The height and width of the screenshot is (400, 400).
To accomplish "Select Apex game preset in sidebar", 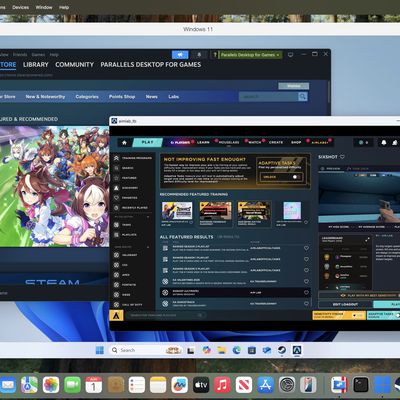I will pyautogui.click(x=122, y=275).
